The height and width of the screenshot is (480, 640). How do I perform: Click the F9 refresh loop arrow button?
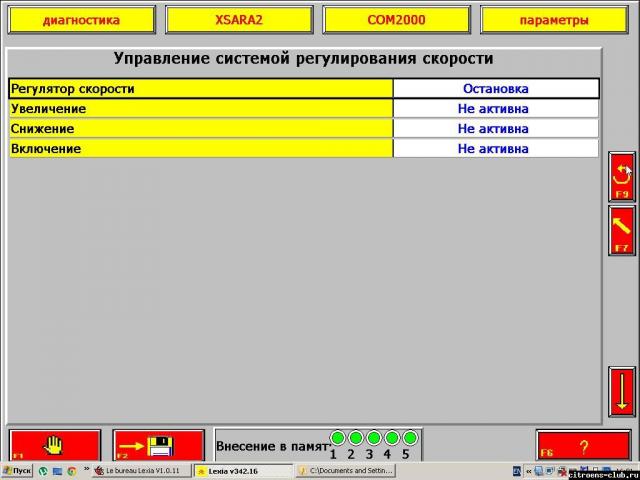tap(621, 176)
